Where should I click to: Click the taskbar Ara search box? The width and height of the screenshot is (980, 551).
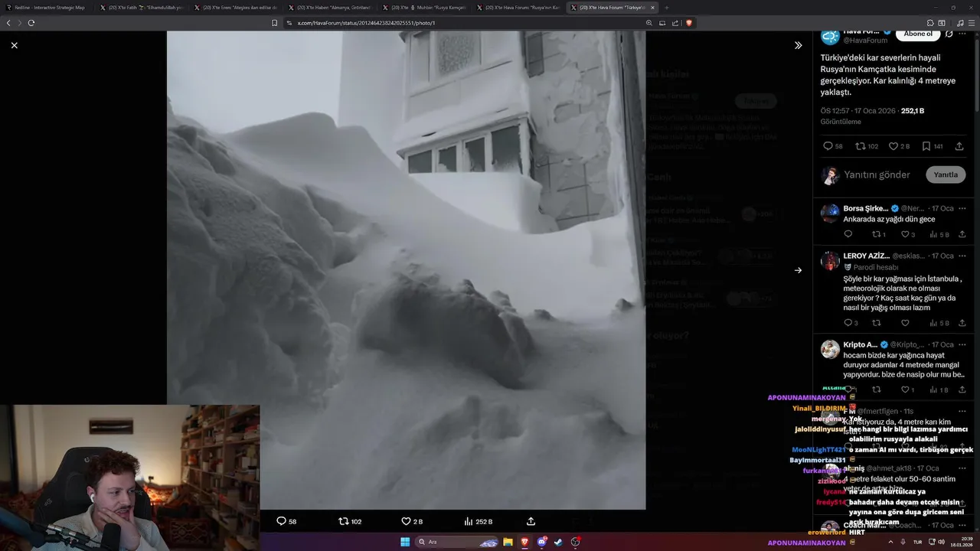coord(458,542)
